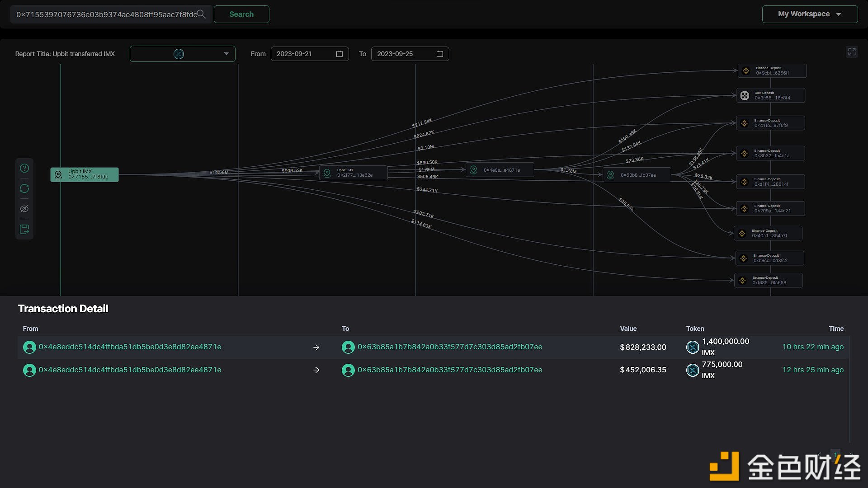Click the $828,233.00 value cell

click(x=643, y=347)
